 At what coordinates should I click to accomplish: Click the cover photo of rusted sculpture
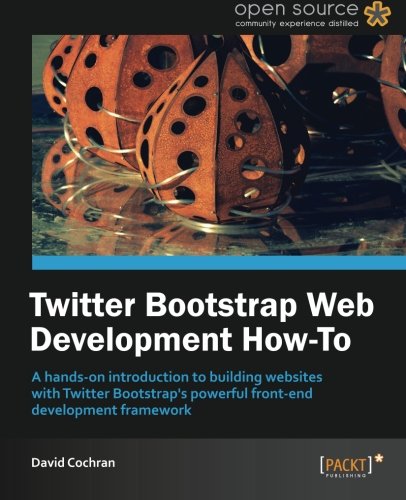[219, 145]
